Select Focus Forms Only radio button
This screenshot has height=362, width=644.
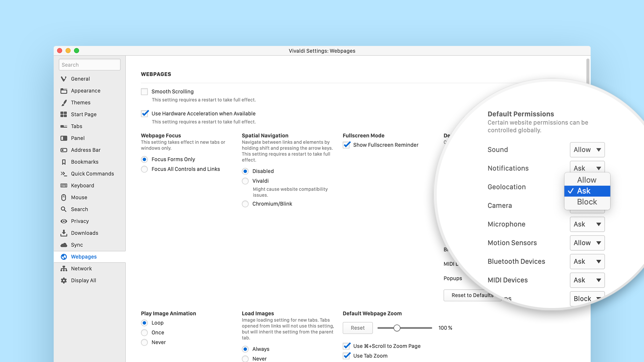point(144,160)
